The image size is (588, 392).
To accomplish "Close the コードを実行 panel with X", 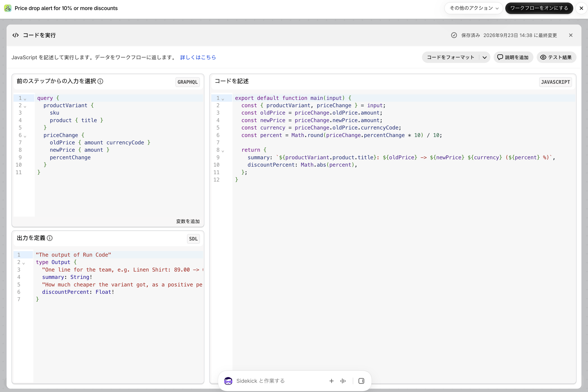I will click(x=571, y=35).
